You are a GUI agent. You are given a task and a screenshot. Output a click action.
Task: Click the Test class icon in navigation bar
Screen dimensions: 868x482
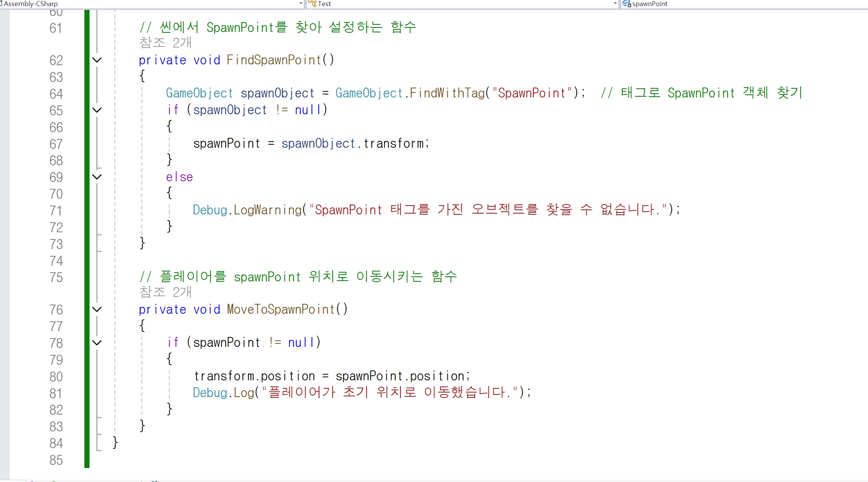[x=312, y=4]
